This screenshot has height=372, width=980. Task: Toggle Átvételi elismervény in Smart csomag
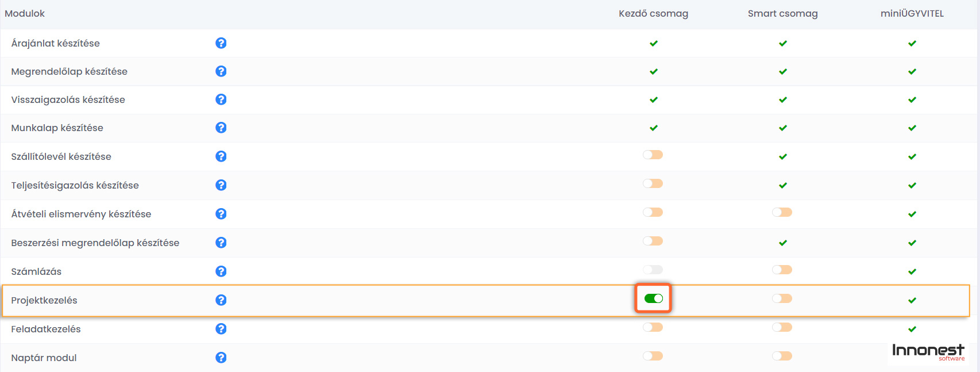point(782,212)
